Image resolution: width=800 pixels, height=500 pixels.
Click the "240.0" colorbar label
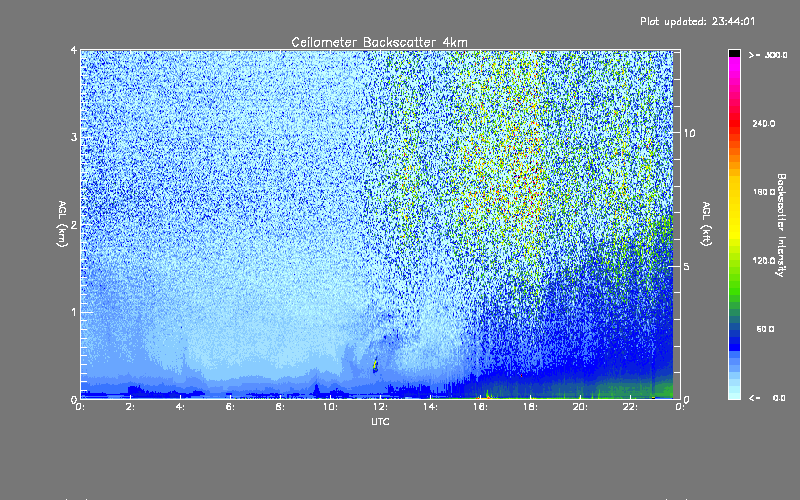click(764, 123)
